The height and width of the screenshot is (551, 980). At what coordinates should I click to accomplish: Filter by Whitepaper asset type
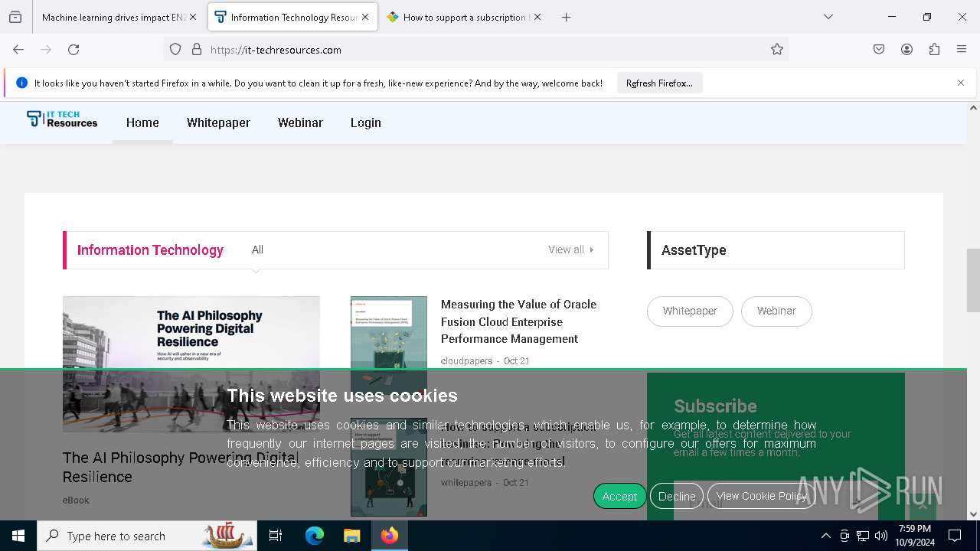(690, 311)
